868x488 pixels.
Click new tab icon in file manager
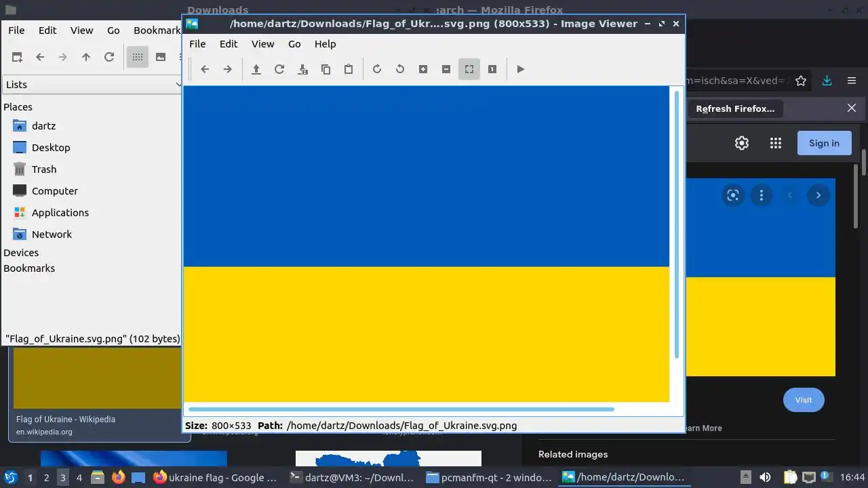click(17, 57)
